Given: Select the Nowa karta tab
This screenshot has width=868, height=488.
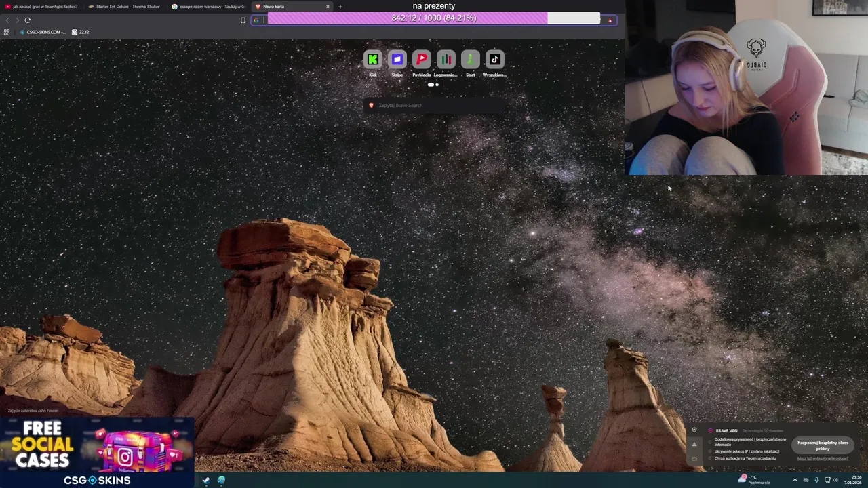Looking at the screenshot, I should [288, 7].
